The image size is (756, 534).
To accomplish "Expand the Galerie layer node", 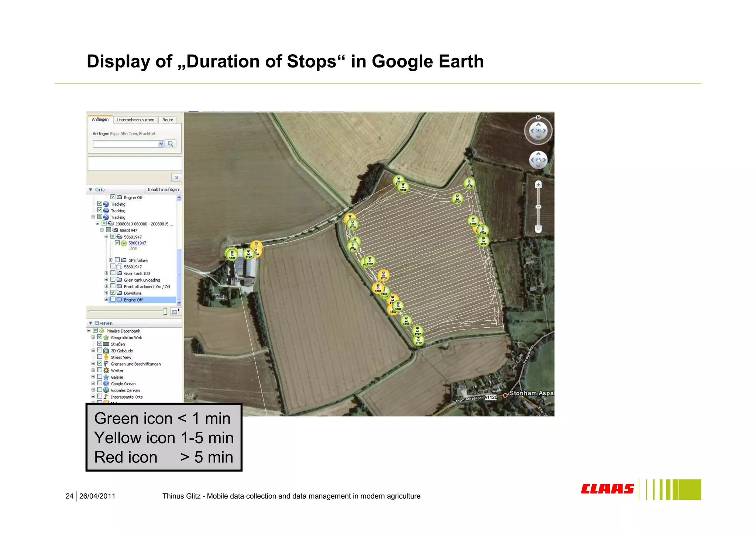I will click(x=93, y=377).
